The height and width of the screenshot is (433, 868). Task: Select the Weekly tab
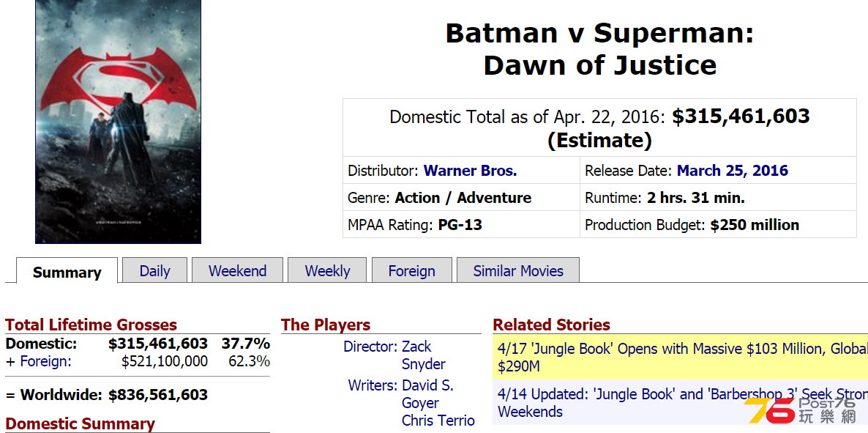327,270
